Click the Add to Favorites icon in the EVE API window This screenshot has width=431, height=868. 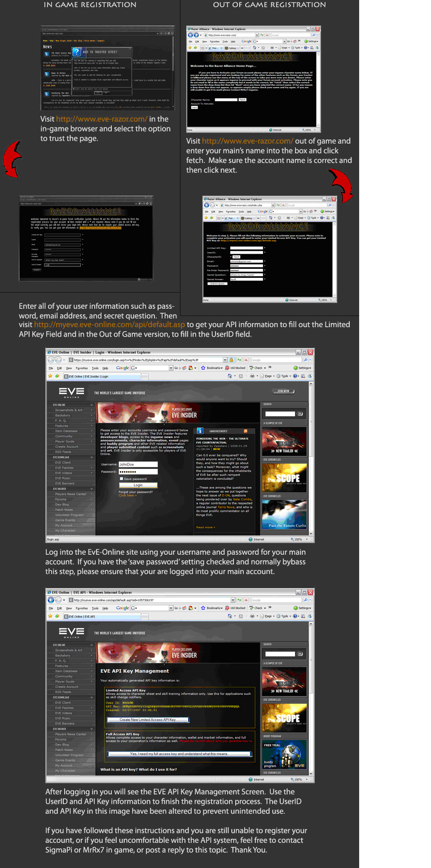57,616
